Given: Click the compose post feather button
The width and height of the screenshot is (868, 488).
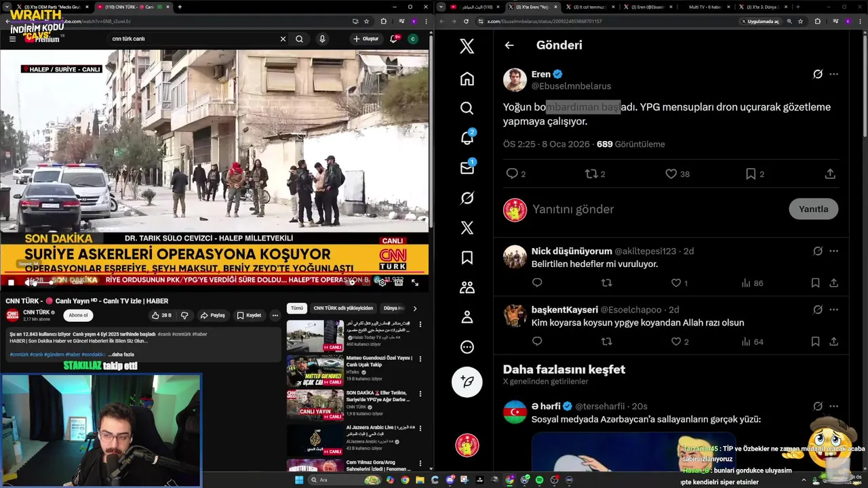Looking at the screenshot, I should pos(467,382).
